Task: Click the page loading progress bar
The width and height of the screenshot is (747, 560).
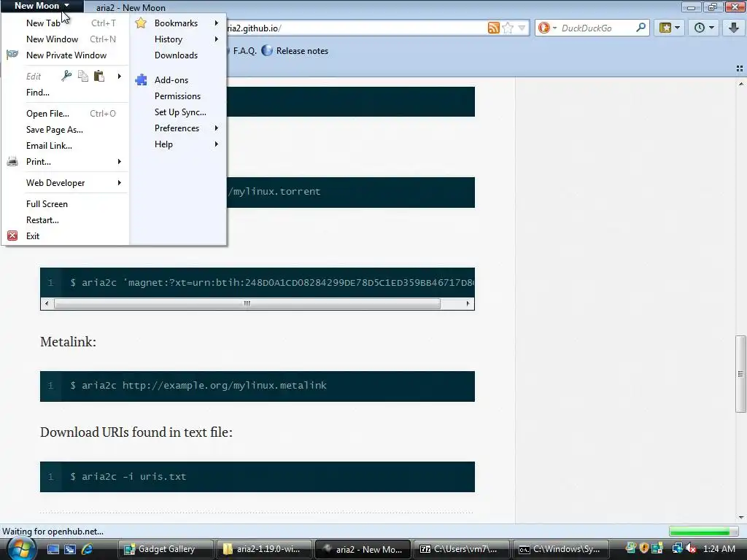Action: pyautogui.click(x=704, y=532)
